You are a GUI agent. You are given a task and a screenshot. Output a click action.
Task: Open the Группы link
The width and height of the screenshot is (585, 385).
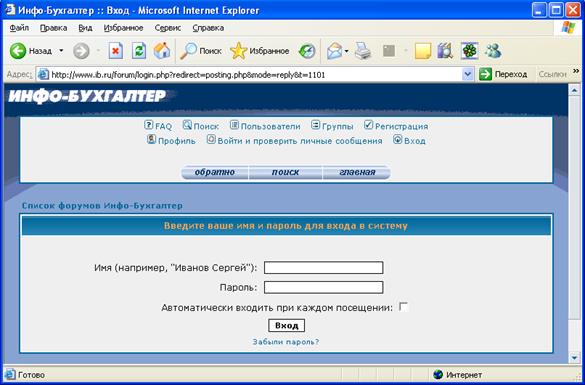click(338, 126)
